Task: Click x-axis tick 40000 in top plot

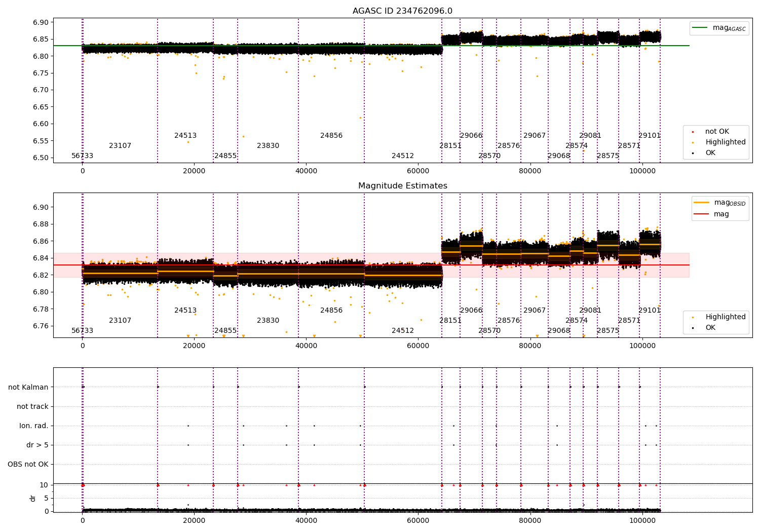Action: (x=306, y=171)
